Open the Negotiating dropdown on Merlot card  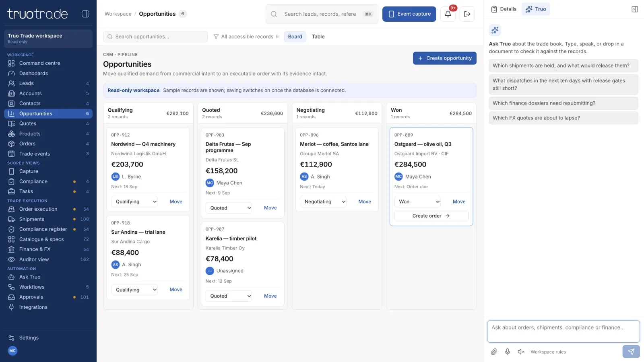(x=323, y=202)
